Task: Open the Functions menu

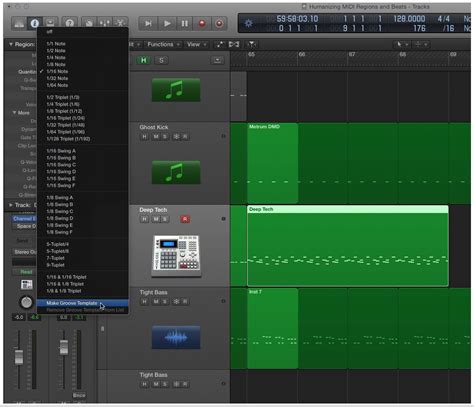Action: tap(164, 44)
